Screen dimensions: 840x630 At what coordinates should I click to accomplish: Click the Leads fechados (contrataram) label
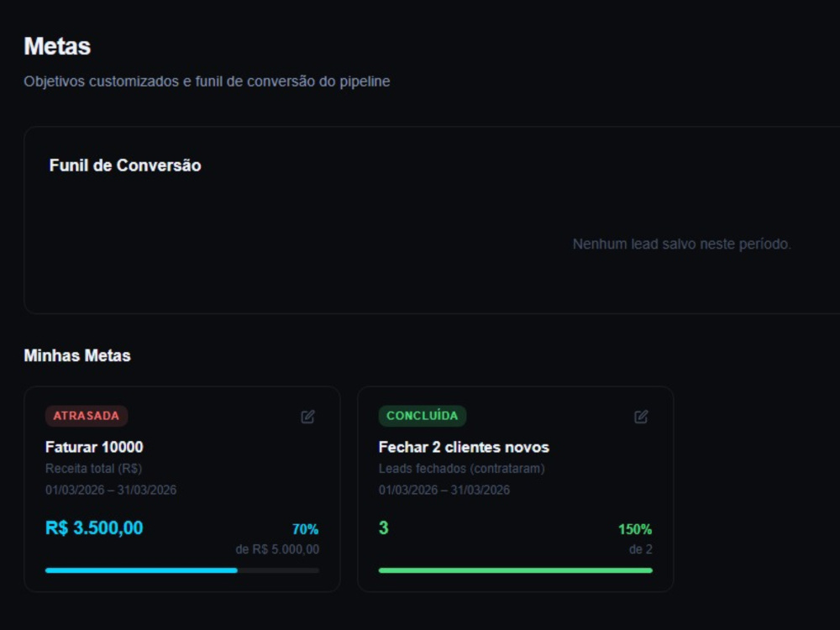tap(462, 468)
